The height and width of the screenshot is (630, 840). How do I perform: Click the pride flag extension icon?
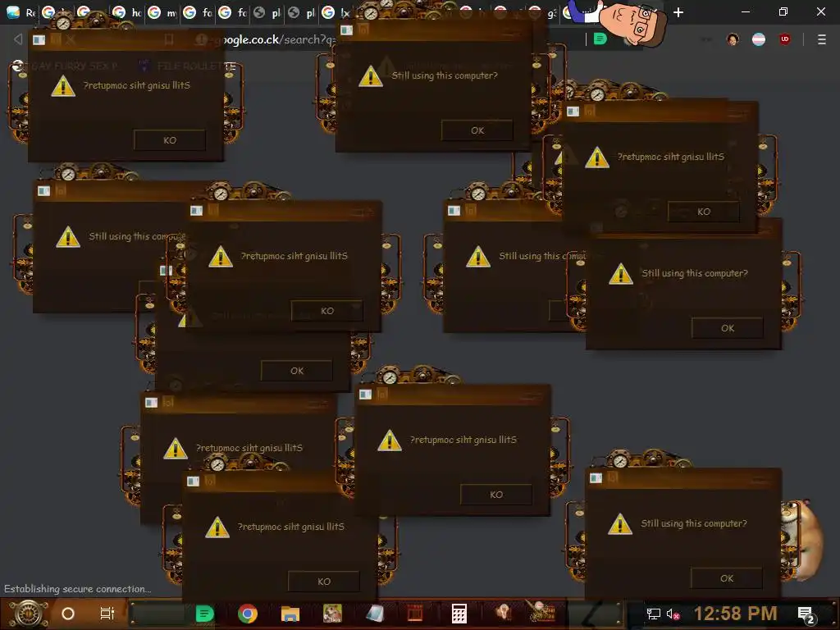click(x=759, y=39)
